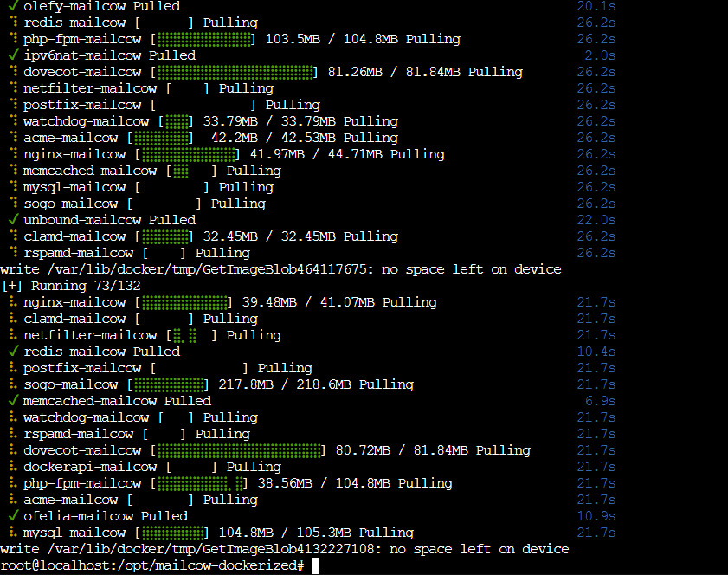Click the '103.5MB / 104.8MB' php-fpm size
728x575 pixels.
(x=332, y=39)
